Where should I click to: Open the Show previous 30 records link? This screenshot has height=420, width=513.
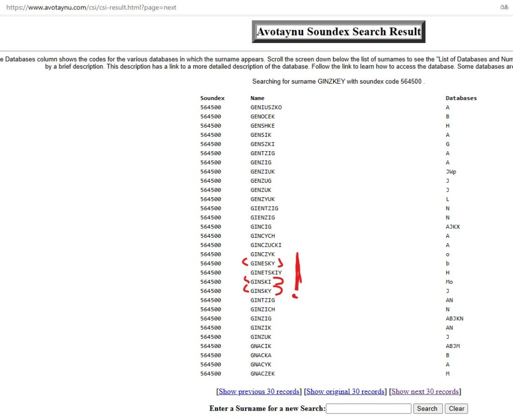pyautogui.click(x=259, y=391)
